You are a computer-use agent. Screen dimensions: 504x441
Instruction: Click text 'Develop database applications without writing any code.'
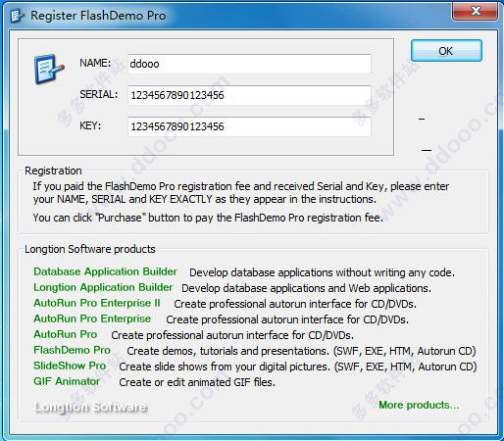tap(322, 272)
